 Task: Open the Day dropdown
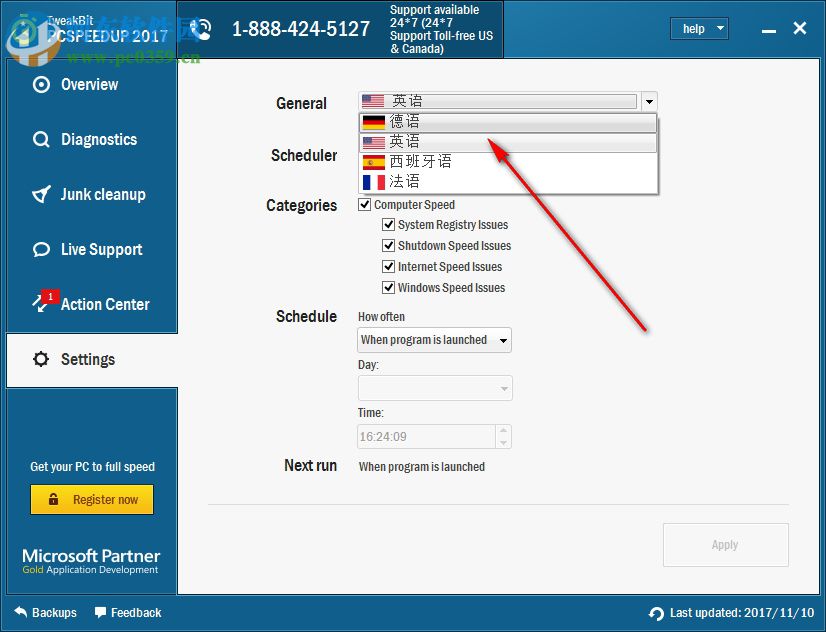(x=435, y=388)
